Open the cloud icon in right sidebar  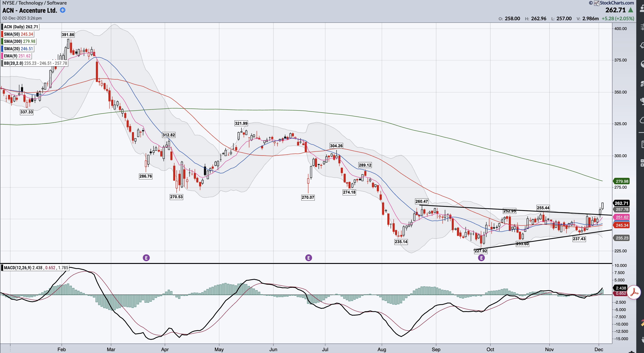click(642, 121)
